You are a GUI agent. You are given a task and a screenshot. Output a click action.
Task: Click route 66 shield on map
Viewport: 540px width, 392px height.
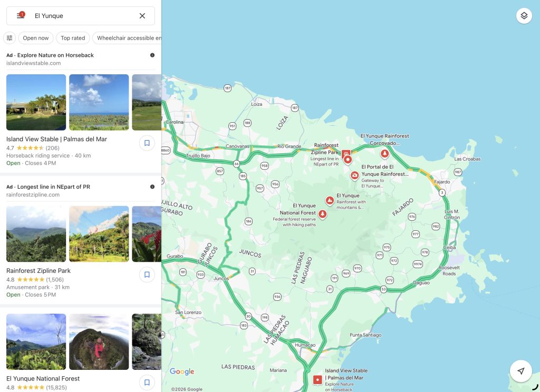(237, 164)
